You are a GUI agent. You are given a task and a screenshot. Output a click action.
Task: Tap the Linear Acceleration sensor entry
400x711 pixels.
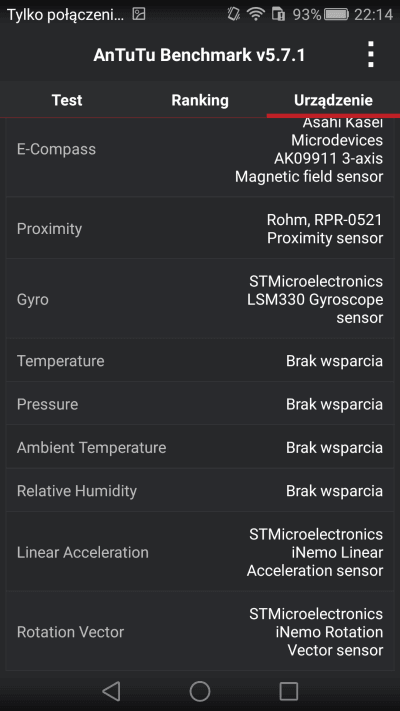coord(200,552)
